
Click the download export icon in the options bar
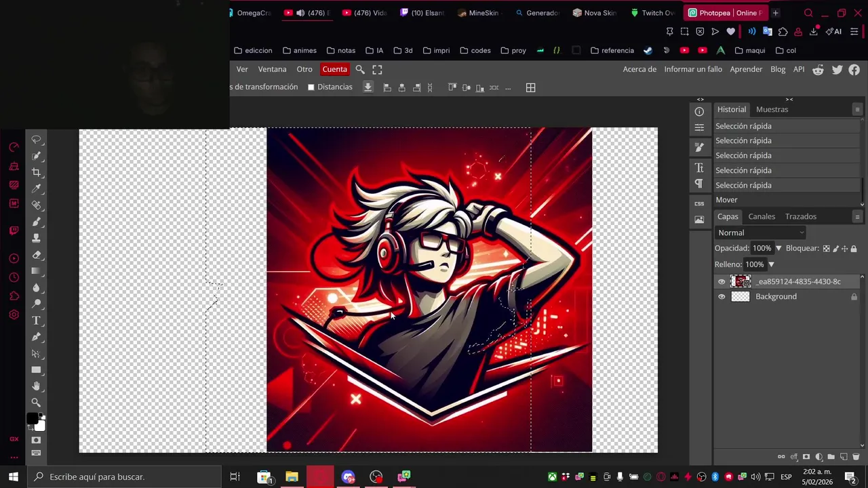tap(368, 87)
